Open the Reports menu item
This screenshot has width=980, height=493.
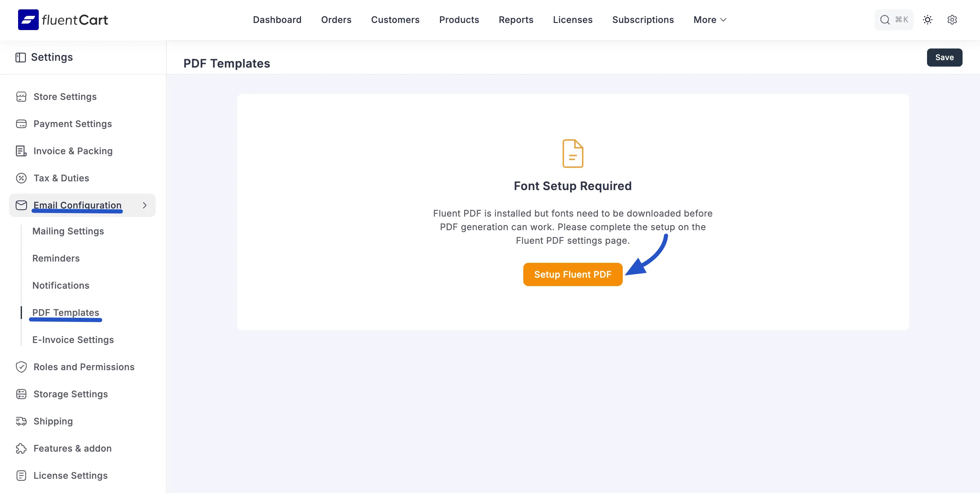click(x=516, y=20)
